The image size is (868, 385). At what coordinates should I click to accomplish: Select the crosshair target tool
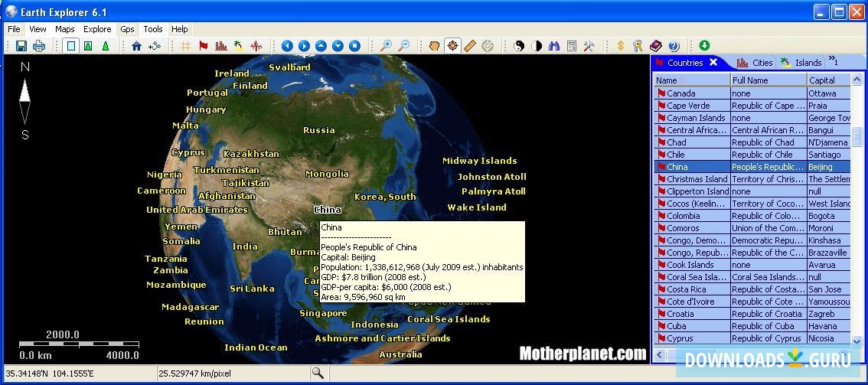point(453,46)
